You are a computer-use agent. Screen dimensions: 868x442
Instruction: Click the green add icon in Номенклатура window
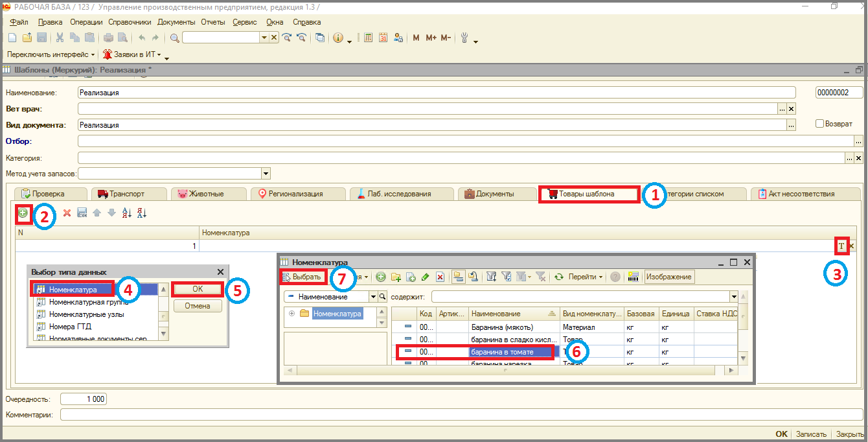click(x=381, y=277)
